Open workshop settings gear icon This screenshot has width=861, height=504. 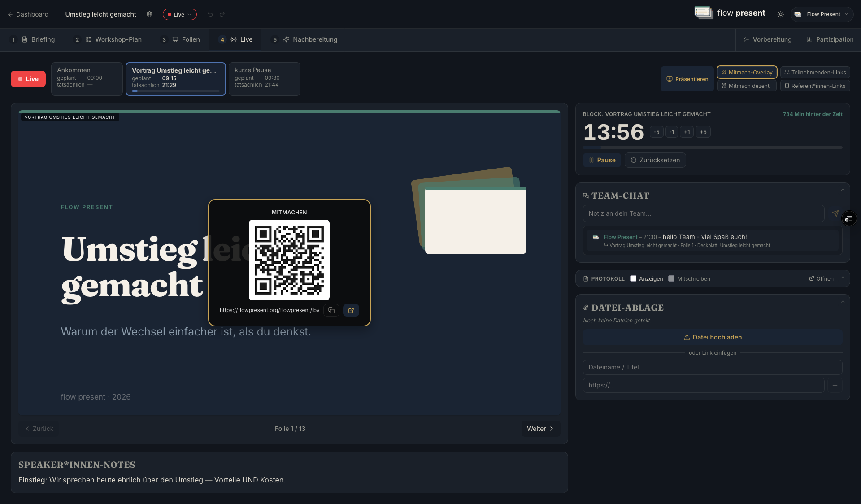(149, 14)
